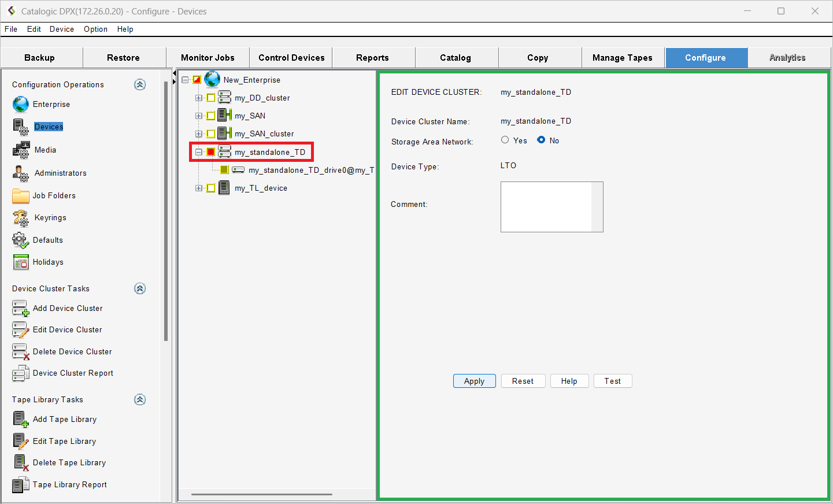This screenshot has width=833, height=504.
Task: Select Yes for Storage Area Network
Action: tap(505, 140)
